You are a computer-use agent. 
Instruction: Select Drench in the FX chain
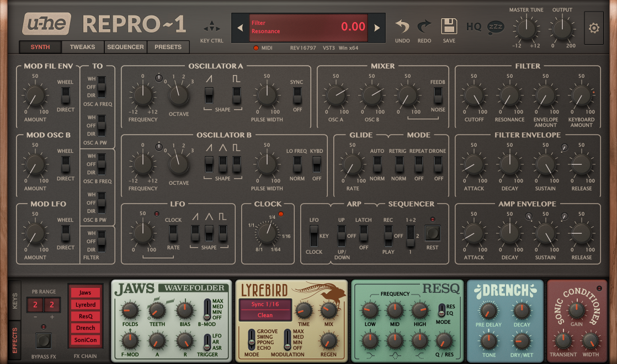pos(86,328)
